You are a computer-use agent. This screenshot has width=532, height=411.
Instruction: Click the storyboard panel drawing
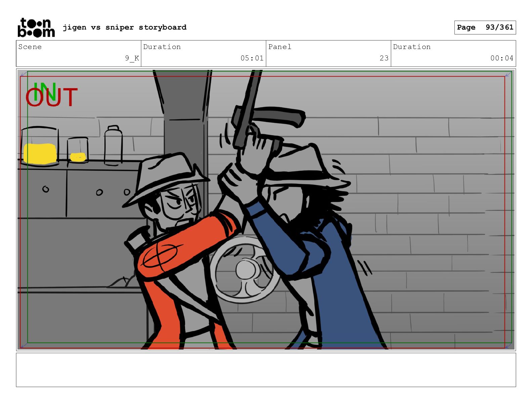coord(266,210)
